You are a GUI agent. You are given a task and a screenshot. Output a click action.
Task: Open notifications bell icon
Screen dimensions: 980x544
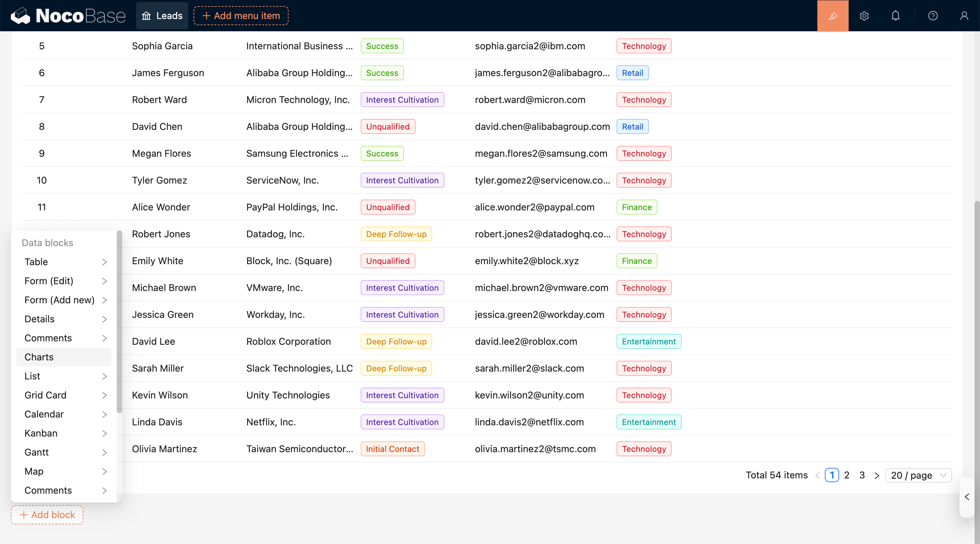(x=895, y=16)
